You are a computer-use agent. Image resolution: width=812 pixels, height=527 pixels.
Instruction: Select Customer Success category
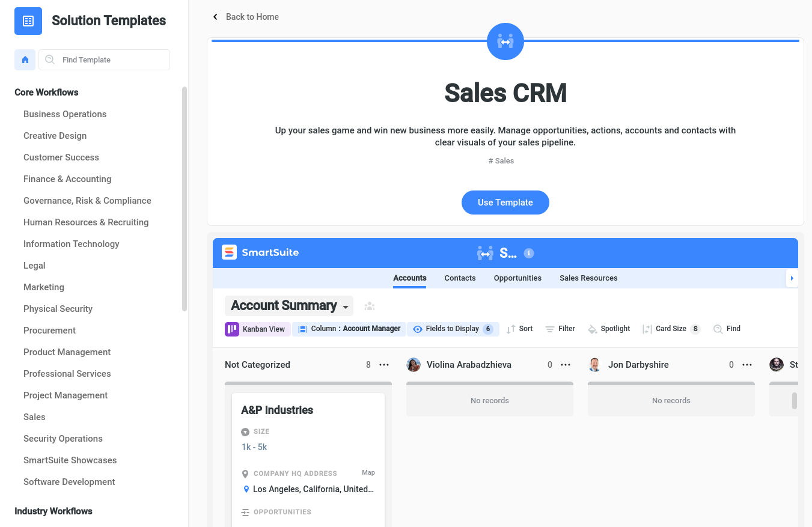coord(61,157)
